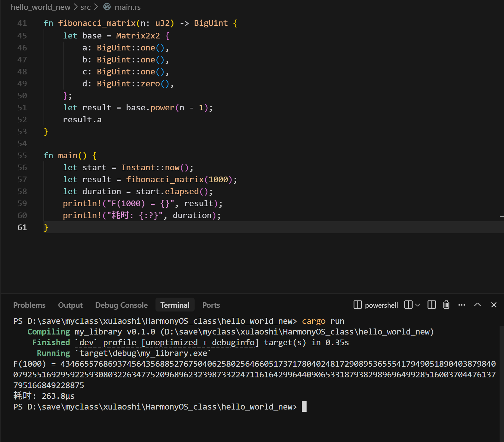The image size is (504, 442).
Task: Click the green 'Finished' word in the terminal
Action: [51, 342]
